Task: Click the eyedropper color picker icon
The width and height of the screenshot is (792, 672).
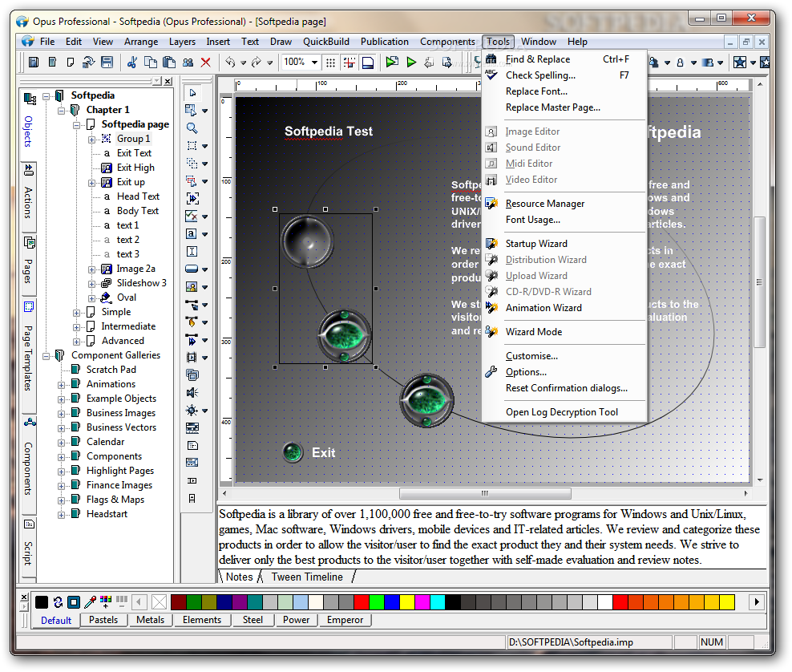Action: pos(90,601)
